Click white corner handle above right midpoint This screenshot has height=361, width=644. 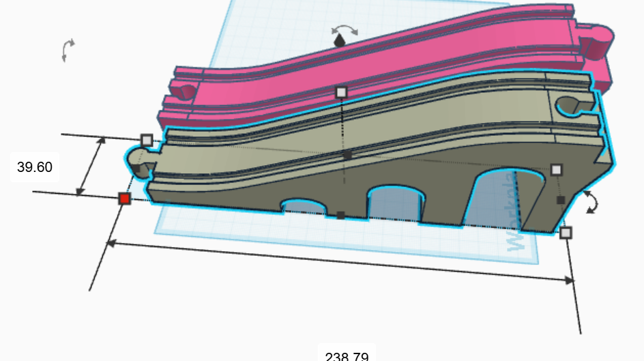[x=556, y=170]
